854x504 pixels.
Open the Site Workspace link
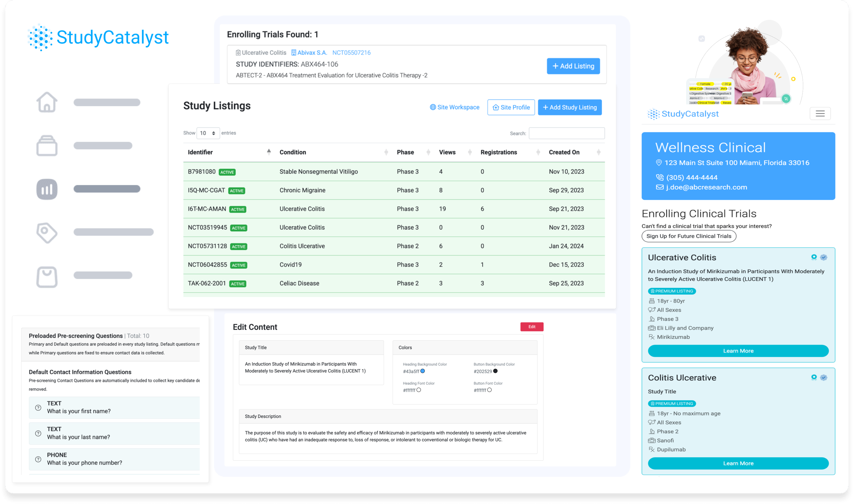[x=454, y=107]
